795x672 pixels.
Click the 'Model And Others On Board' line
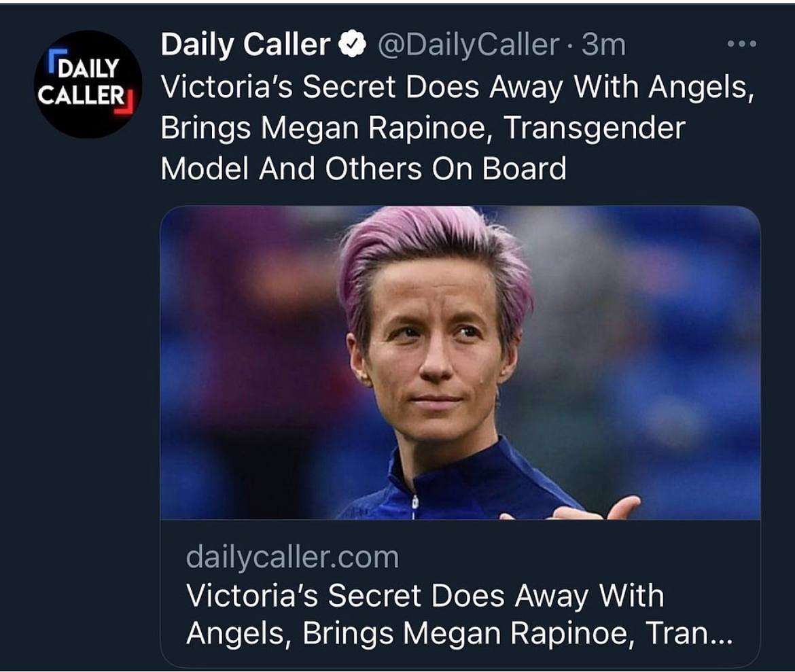click(x=364, y=169)
